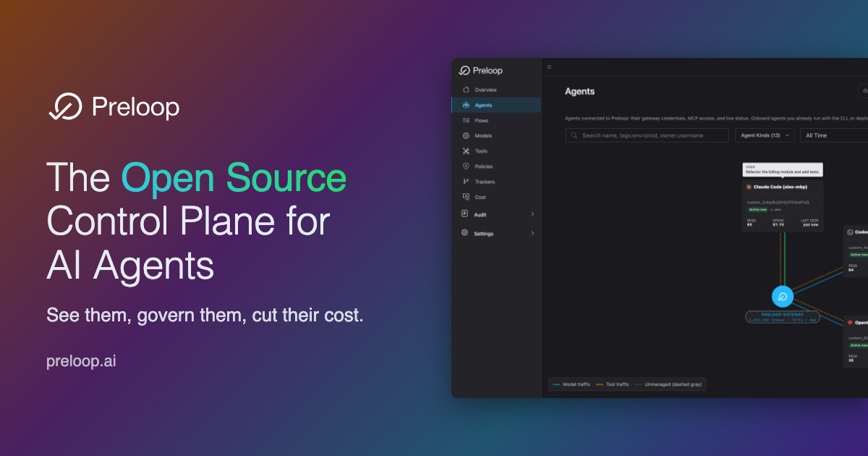Focus the search name, tags, owner field
The width and height of the screenshot is (868, 456).
[647, 135]
